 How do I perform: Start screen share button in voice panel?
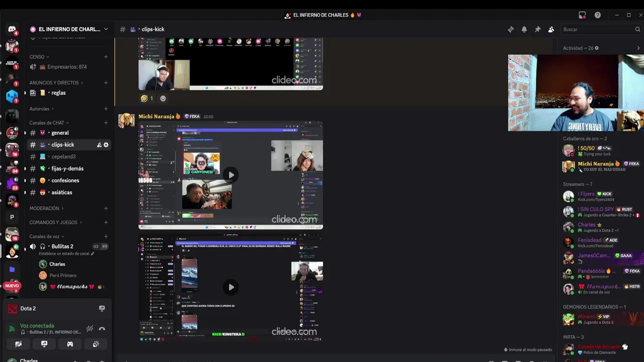44,344
